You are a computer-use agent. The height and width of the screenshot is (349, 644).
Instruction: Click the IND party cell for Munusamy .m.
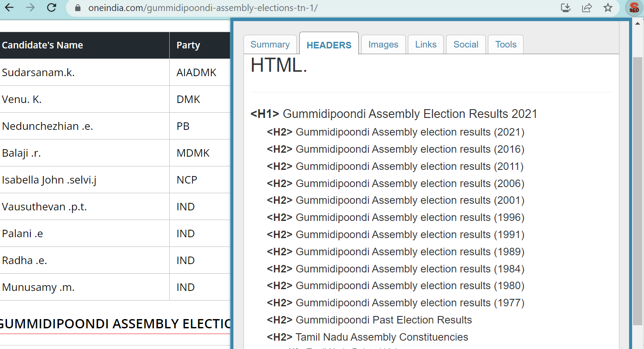[200, 287]
